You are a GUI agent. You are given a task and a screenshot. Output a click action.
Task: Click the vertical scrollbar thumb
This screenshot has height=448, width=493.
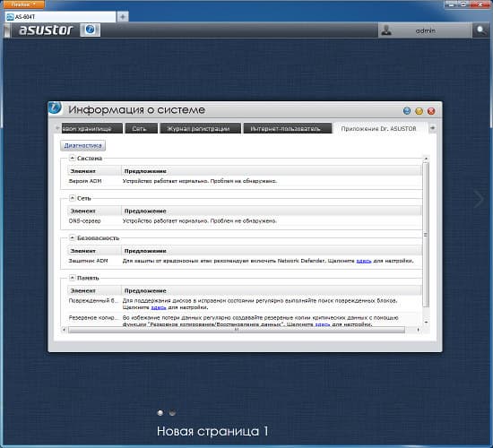[426, 235]
